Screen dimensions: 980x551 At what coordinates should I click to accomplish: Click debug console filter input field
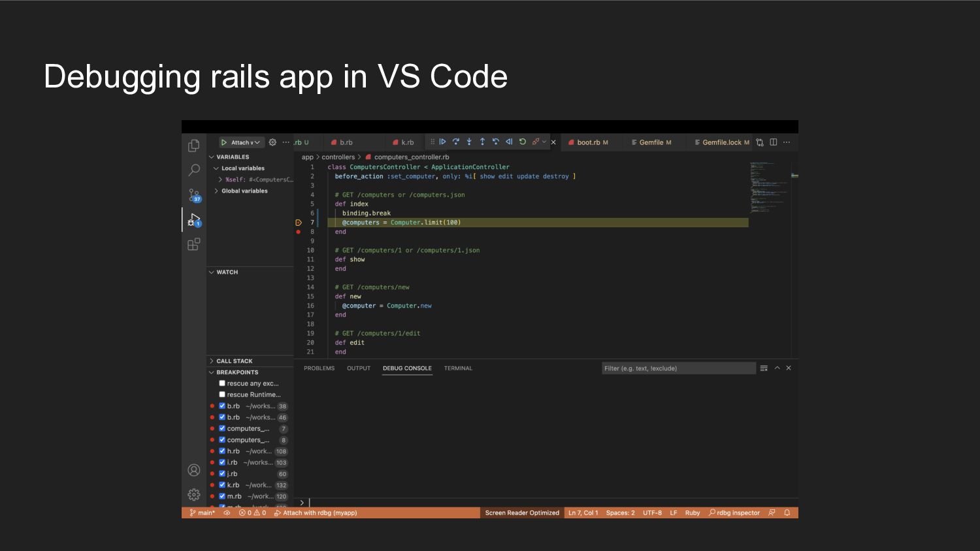(678, 368)
